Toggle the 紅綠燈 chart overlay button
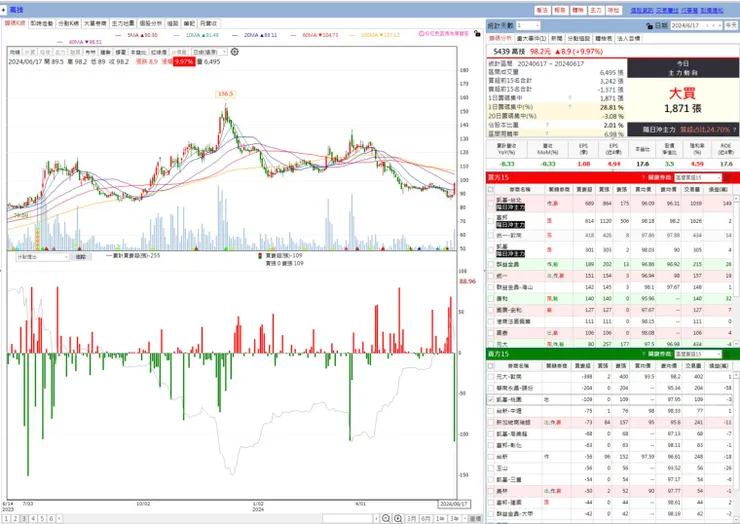 [x=159, y=52]
